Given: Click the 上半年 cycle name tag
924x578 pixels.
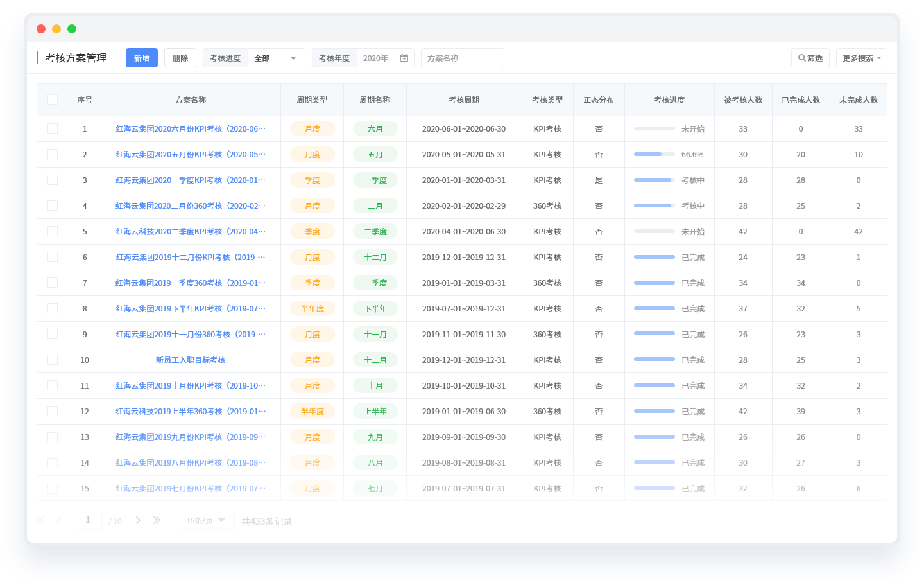Looking at the screenshot, I should pyautogui.click(x=375, y=411).
